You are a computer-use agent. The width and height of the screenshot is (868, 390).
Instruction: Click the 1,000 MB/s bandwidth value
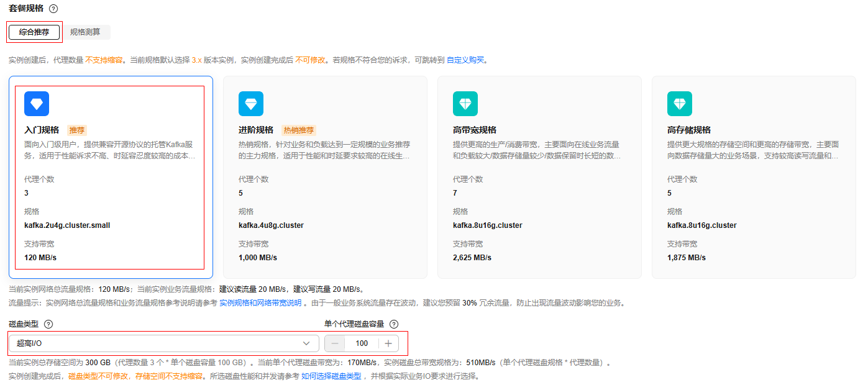[258, 258]
